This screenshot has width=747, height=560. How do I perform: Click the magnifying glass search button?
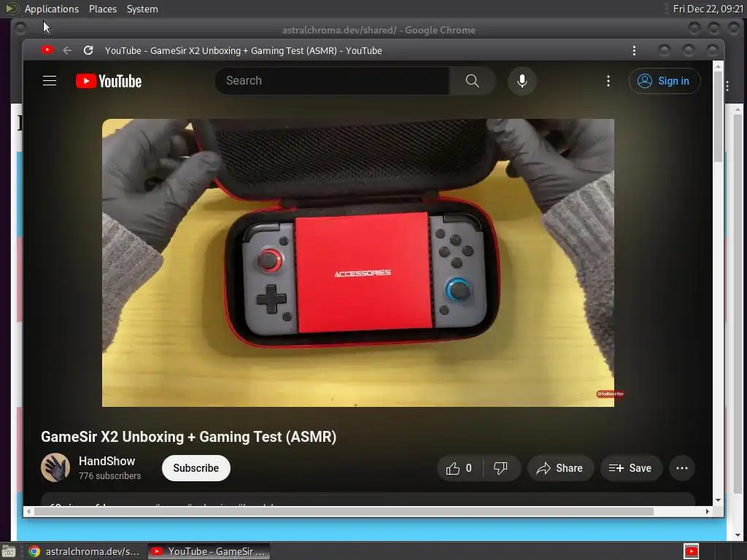(472, 81)
